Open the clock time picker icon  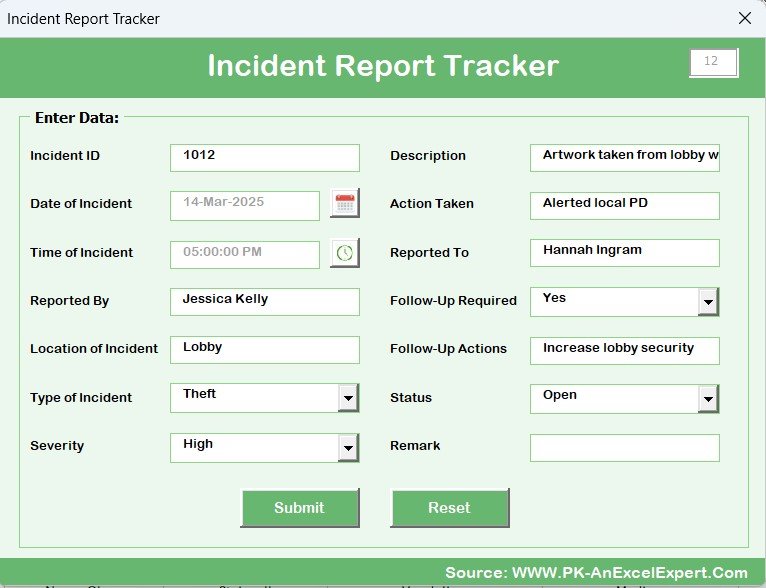[x=345, y=253]
